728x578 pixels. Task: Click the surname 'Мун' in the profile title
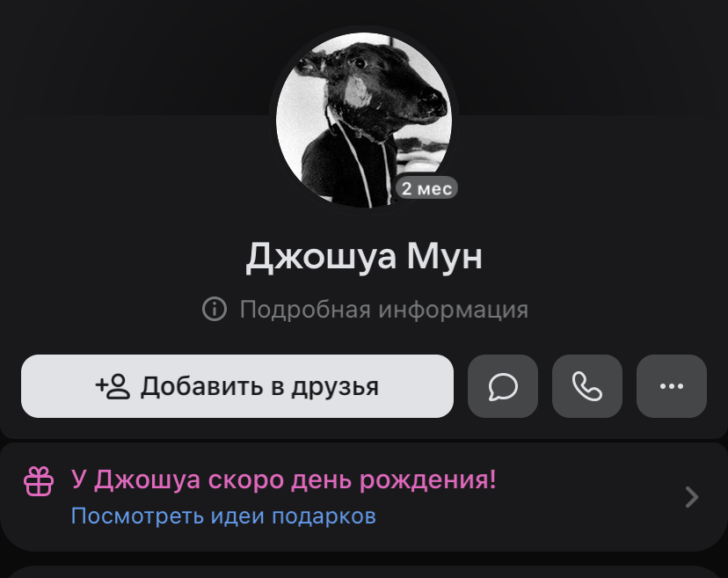(x=445, y=256)
